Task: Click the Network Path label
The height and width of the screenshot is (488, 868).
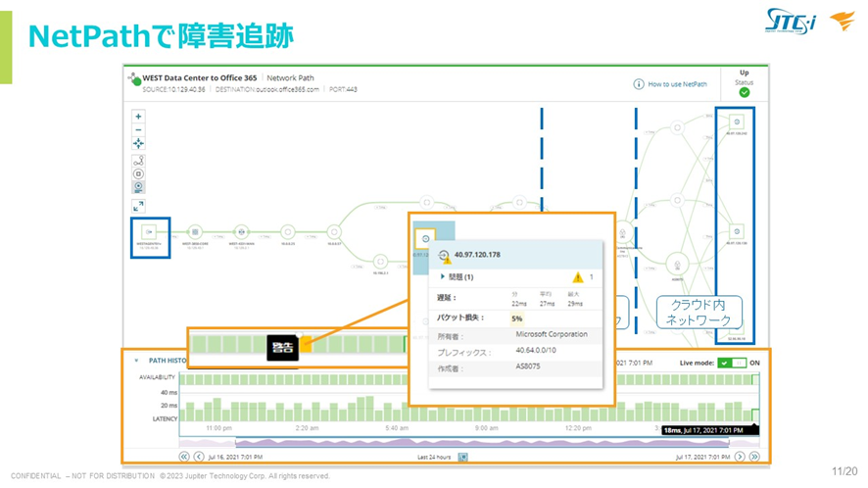Action: [290, 78]
